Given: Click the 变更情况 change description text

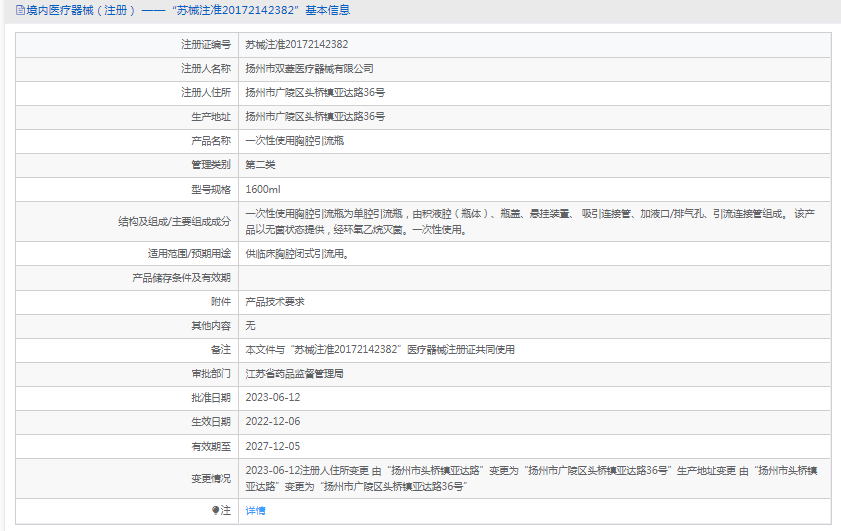Looking at the screenshot, I should tap(531, 478).
